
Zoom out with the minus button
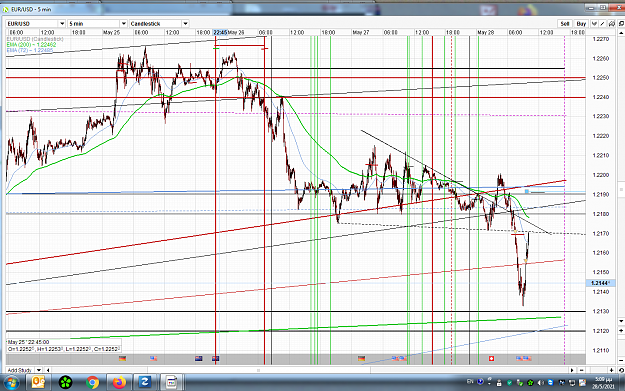[582, 370]
